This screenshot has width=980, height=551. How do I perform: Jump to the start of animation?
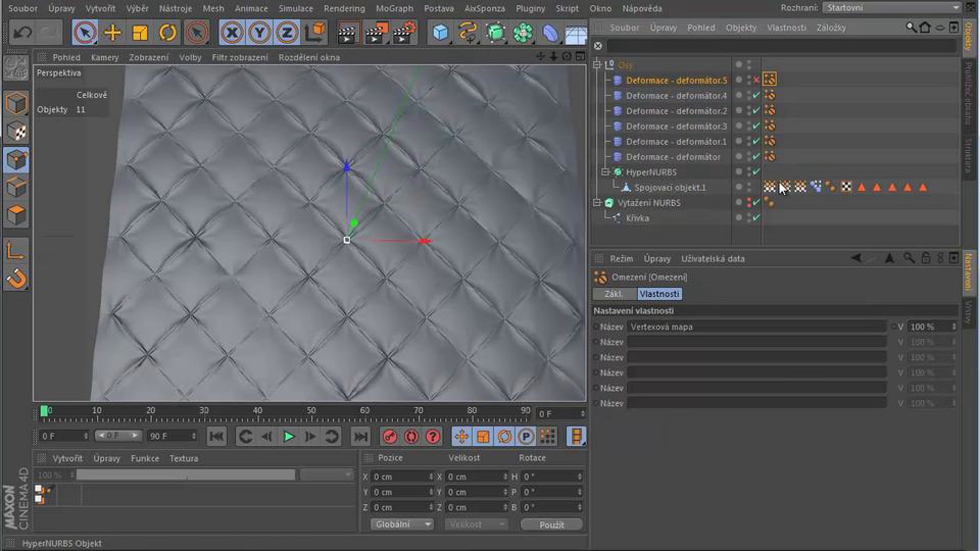[x=216, y=437]
